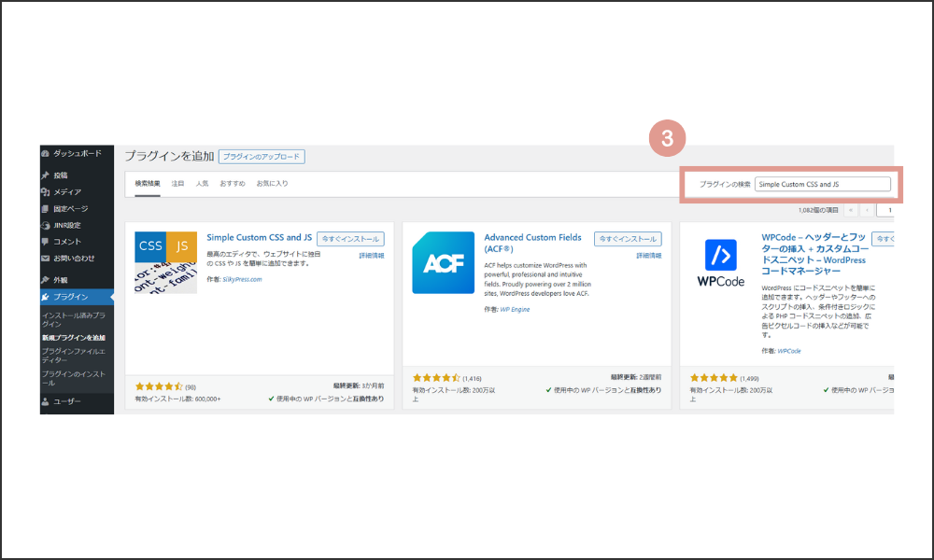Click 最終更新: 3か月前 text
934x560 pixels.
coord(359,385)
